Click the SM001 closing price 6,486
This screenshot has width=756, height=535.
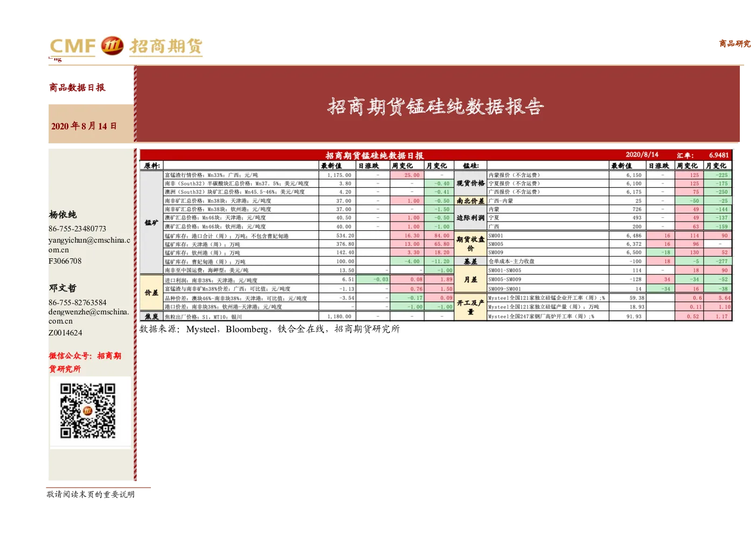click(634, 236)
